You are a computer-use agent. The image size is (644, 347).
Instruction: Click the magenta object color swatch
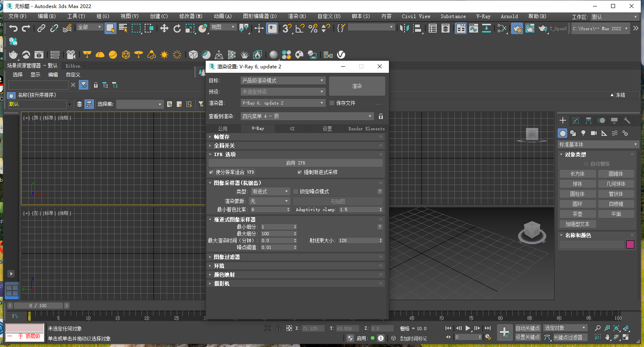(630, 244)
